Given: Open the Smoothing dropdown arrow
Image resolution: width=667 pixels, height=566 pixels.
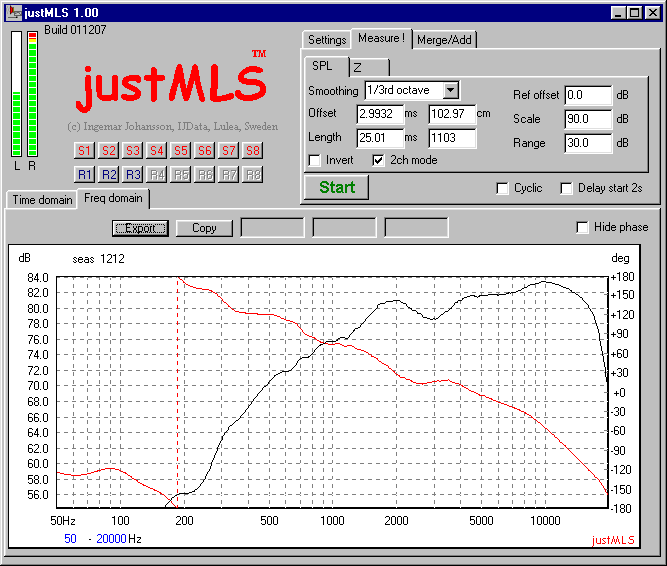Looking at the screenshot, I should 450,91.
